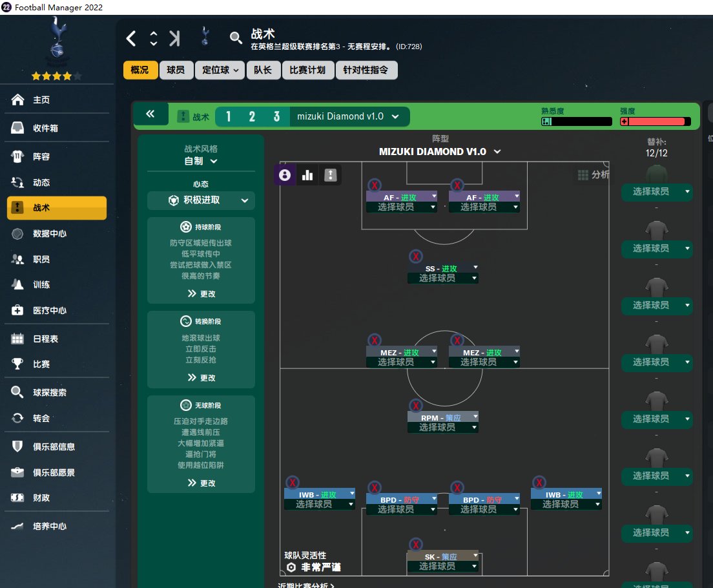Viewport: 713px width, 588px height.
Task: Open 培养中心 development centre in sidebar
Action: click(x=57, y=526)
